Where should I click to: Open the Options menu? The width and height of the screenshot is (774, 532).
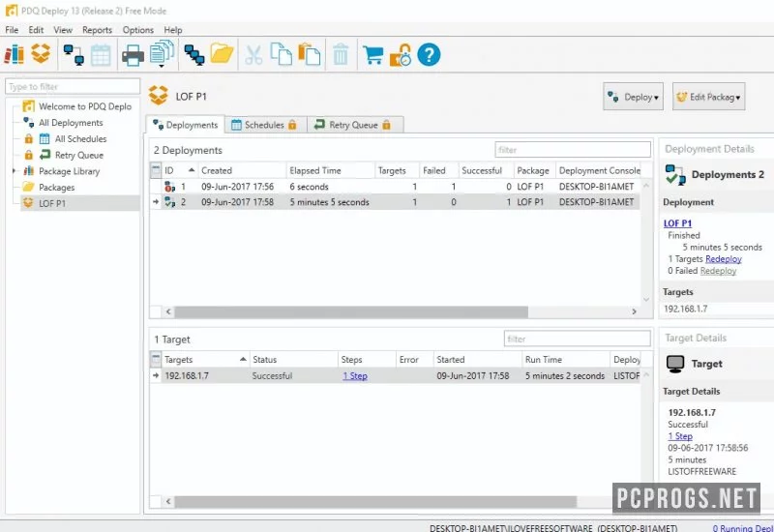point(138,30)
